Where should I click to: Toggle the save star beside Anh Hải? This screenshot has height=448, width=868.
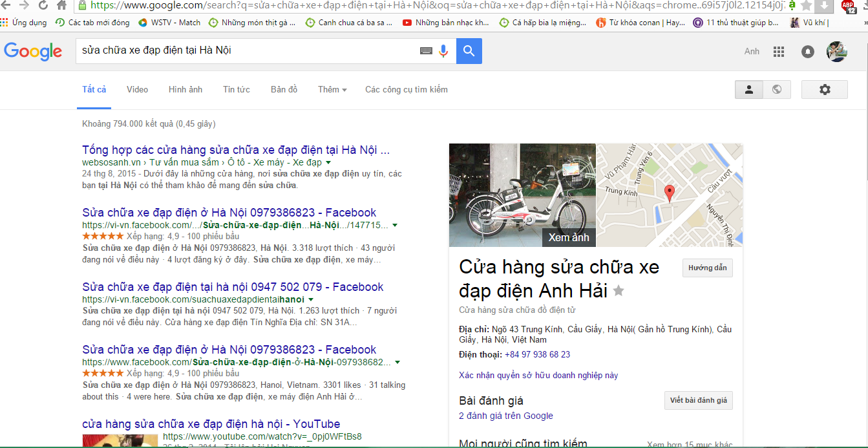[619, 291]
